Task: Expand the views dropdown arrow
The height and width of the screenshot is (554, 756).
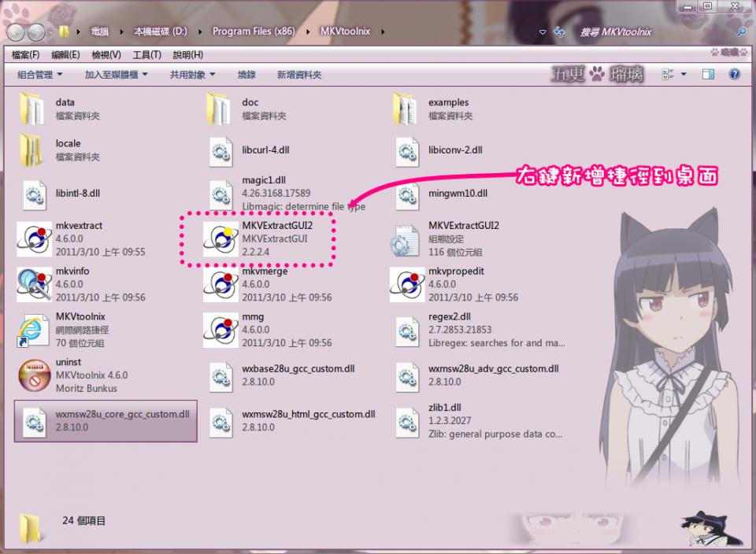Action: coord(684,73)
